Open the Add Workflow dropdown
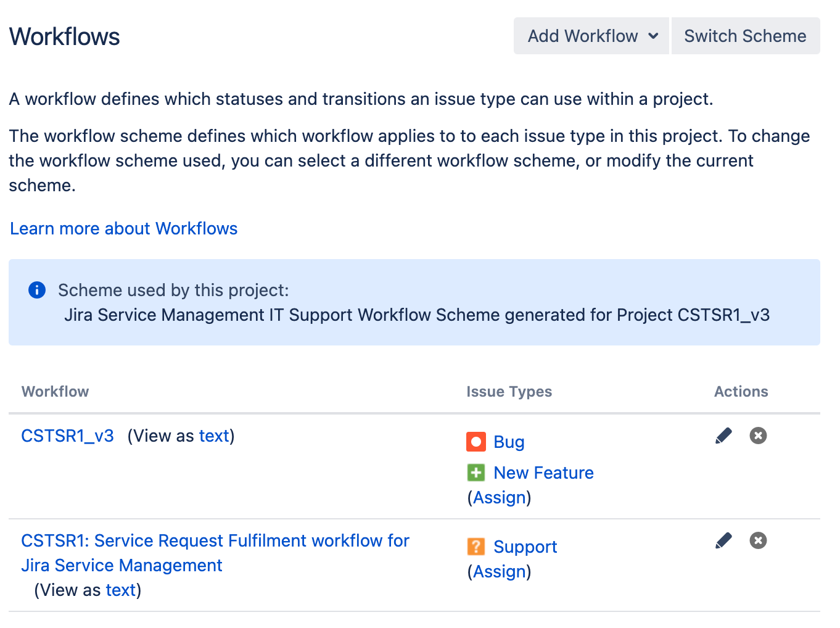 click(583, 36)
